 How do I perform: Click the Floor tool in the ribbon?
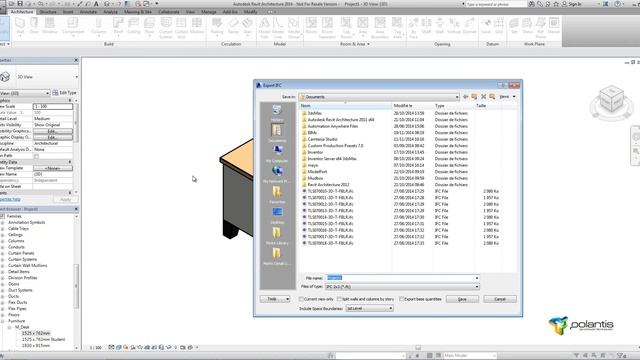(x=149, y=27)
